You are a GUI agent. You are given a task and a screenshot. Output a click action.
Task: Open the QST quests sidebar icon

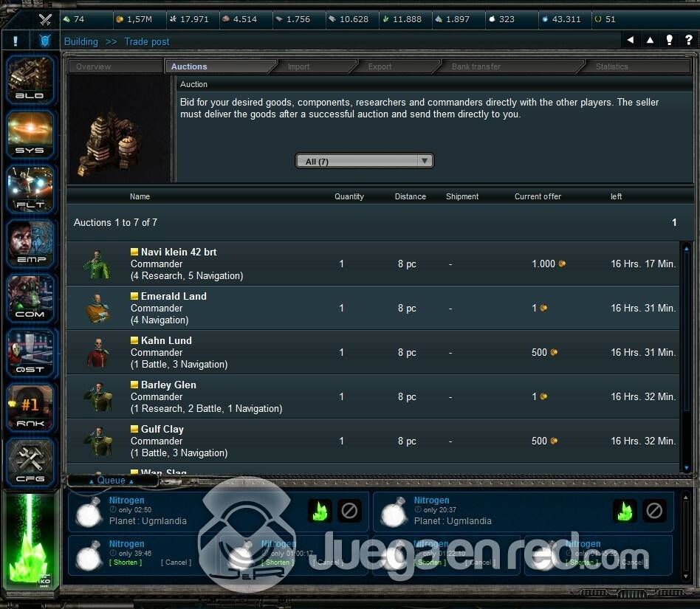[x=30, y=352]
